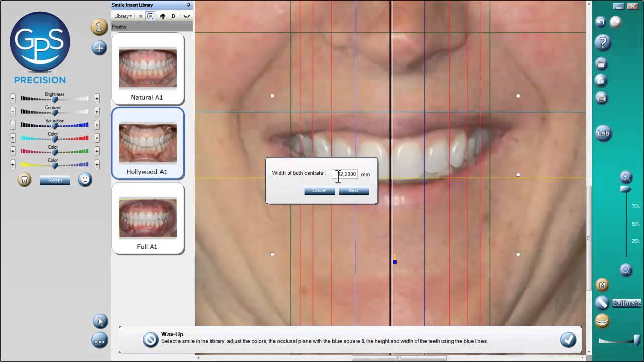This screenshot has width=644, height=362.
Task: Click the smiley face icon beside Reset
Action: coord(85,179)
